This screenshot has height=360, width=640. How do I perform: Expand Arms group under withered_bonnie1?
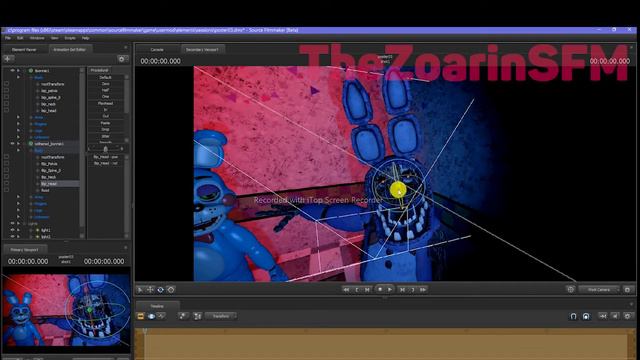(18, 197)
